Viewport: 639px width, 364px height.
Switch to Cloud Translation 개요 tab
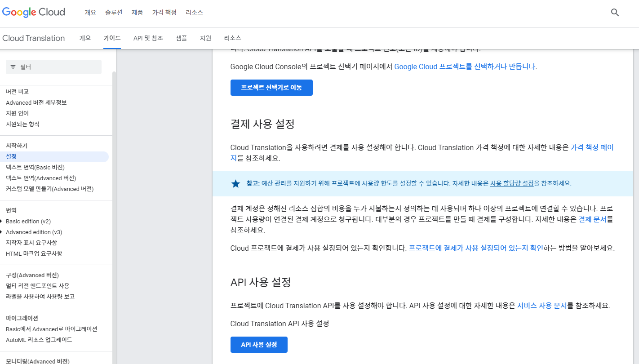[85, 38]
